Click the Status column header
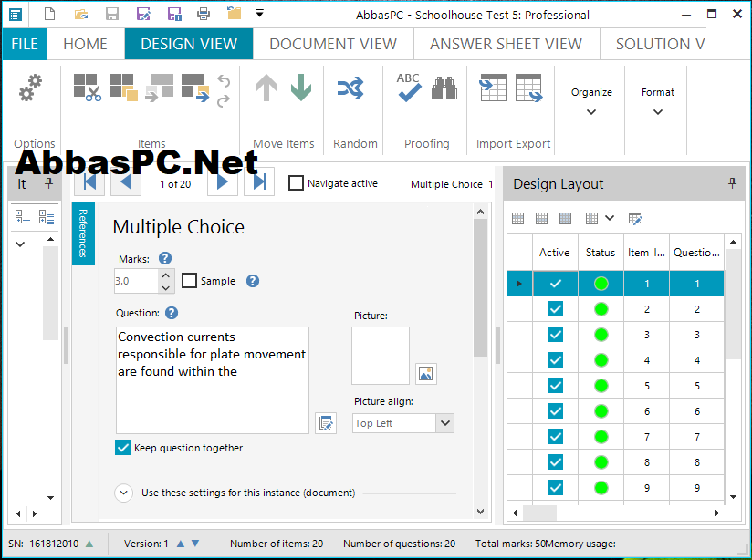 pos(601,253)
